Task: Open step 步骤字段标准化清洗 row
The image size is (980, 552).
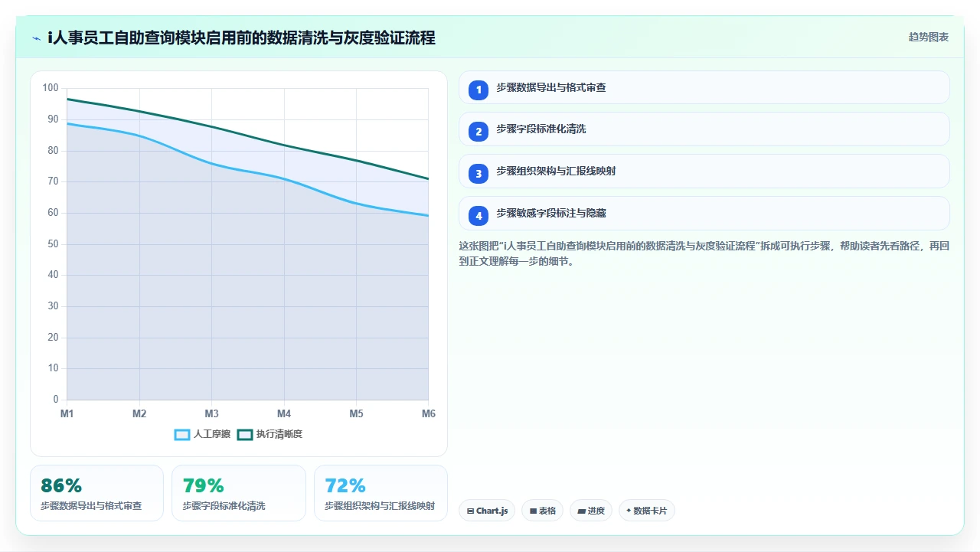Action: pos(704,129)
